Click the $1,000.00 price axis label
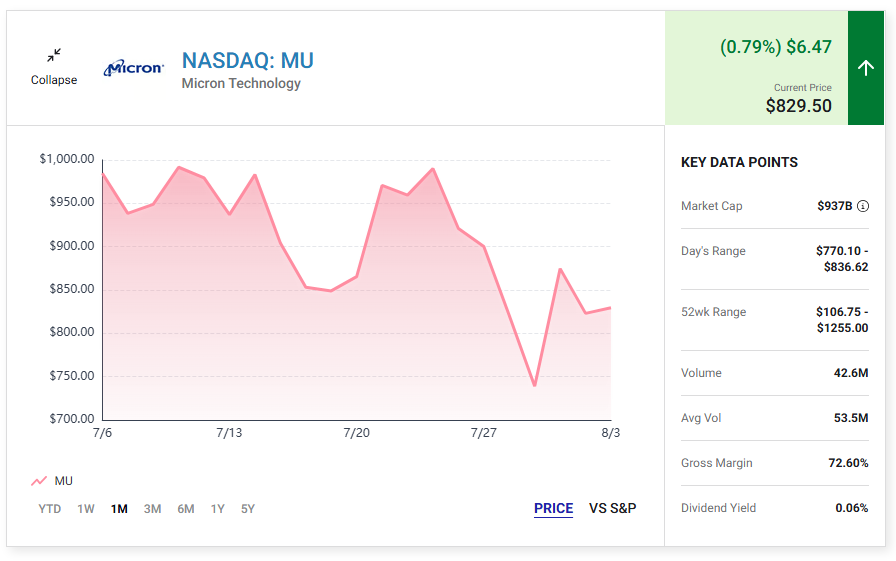The width and height of the screenshot is (896, 561). 67,159
